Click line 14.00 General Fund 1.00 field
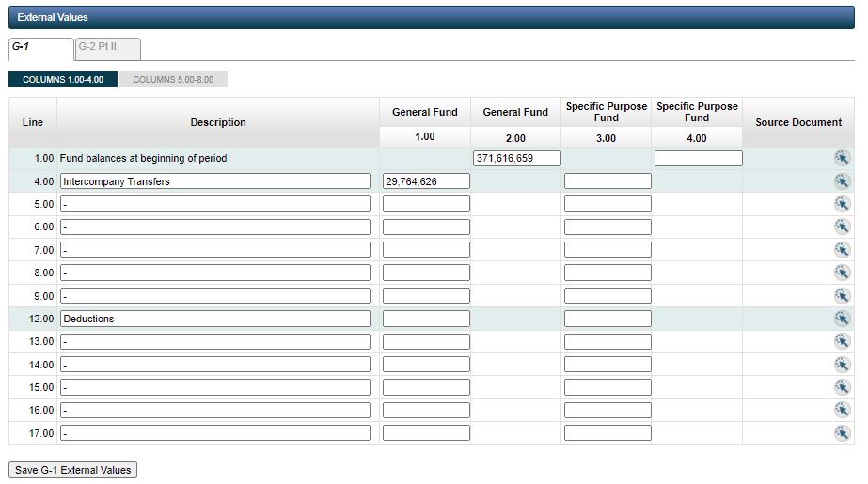This screenshot has height=484, width=868. [426, 364]
